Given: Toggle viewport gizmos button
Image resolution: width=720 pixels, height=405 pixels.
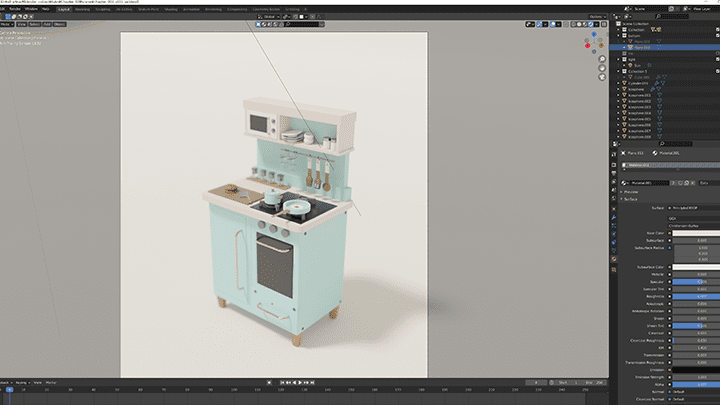Looking at the screenshot, I should (x=540, y=24).
